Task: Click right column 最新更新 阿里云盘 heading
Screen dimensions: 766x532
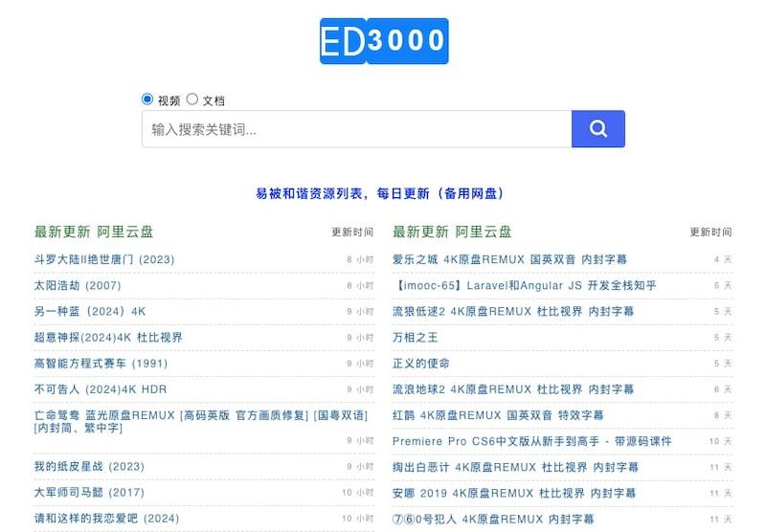Action: 452,232
